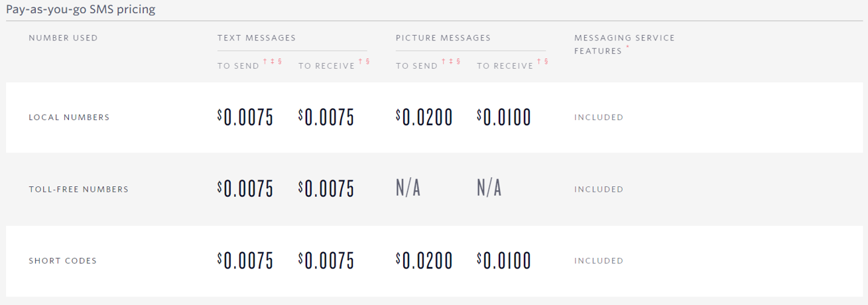
Task: Click the Short Codes row label
Action: pos(62,261)
